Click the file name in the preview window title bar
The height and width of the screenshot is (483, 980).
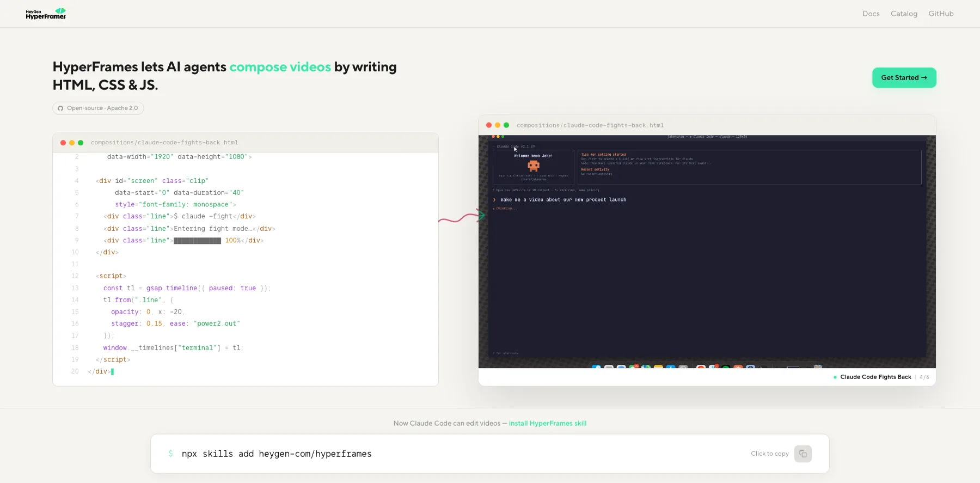[590, 125]
